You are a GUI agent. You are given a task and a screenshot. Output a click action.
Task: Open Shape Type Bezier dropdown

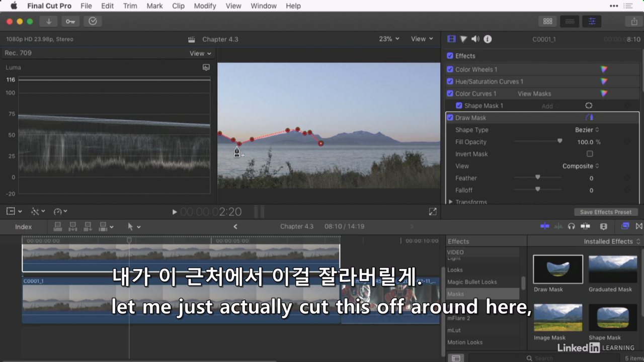pos(587,130)
